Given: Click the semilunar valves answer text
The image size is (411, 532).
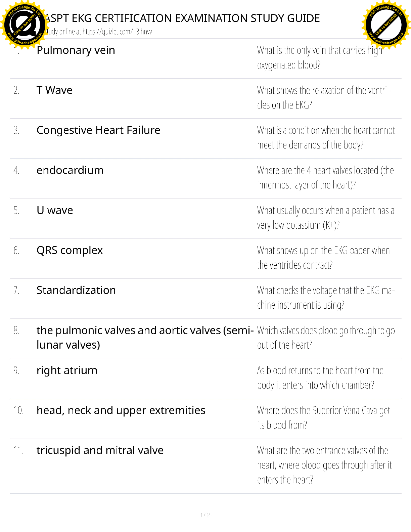Looking at the screenshot, I should coord(144,337).
